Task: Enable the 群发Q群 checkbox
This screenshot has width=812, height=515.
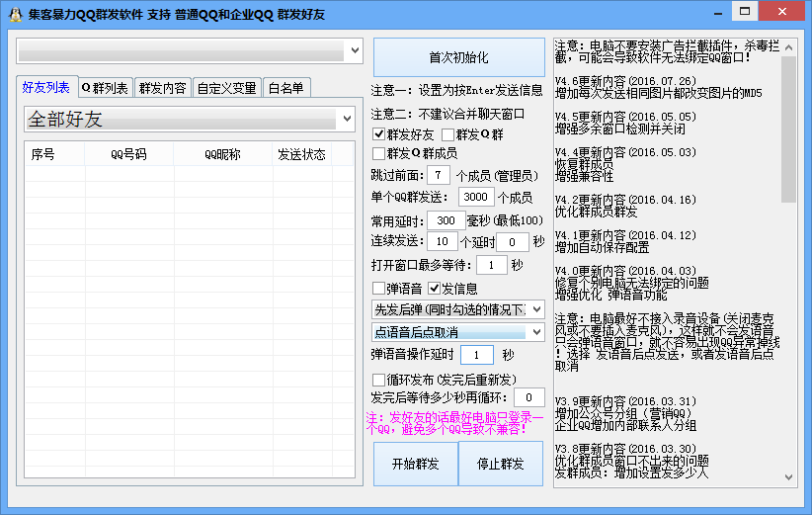Action: [448, 134]
